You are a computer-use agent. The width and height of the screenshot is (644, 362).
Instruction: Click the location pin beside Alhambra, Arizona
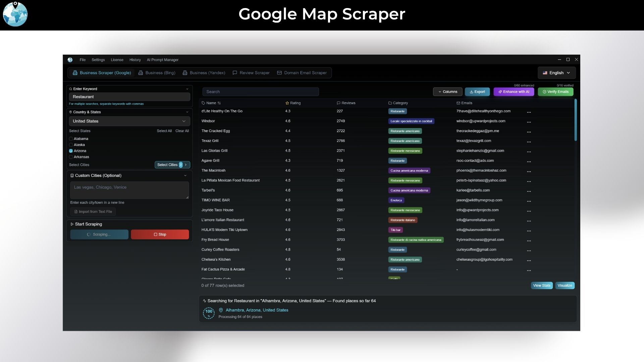tap(221, 310)
